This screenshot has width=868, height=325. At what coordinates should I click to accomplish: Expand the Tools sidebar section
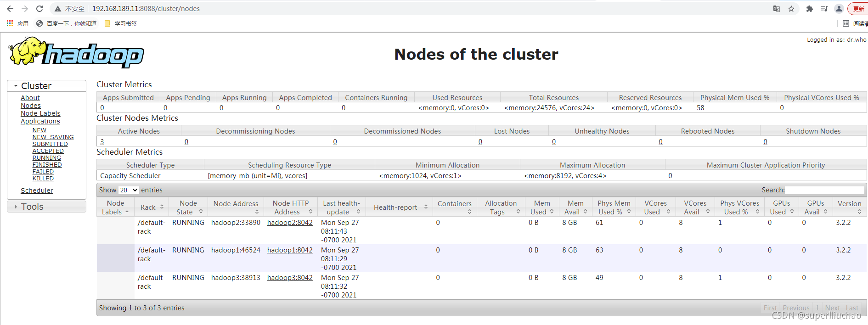point(46,207)
